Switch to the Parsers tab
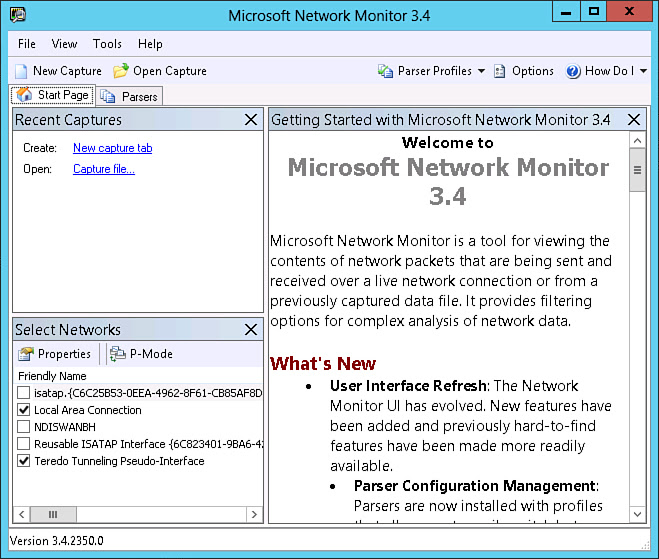The image size is (659, 559). pos(130,97)
